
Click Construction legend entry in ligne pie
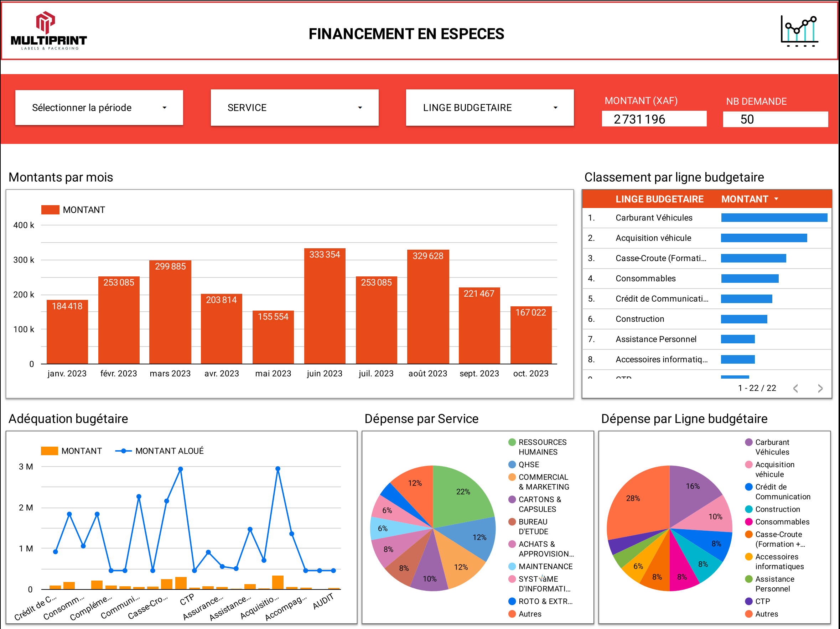(772, 509)
